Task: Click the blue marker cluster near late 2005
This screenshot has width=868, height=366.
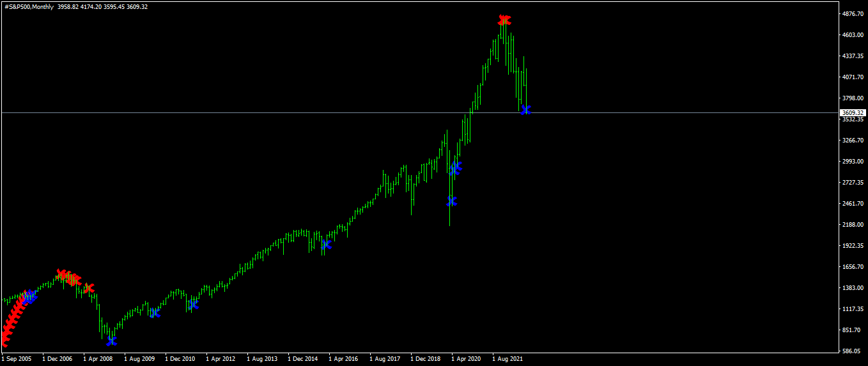Action: [x=29, y=296]
